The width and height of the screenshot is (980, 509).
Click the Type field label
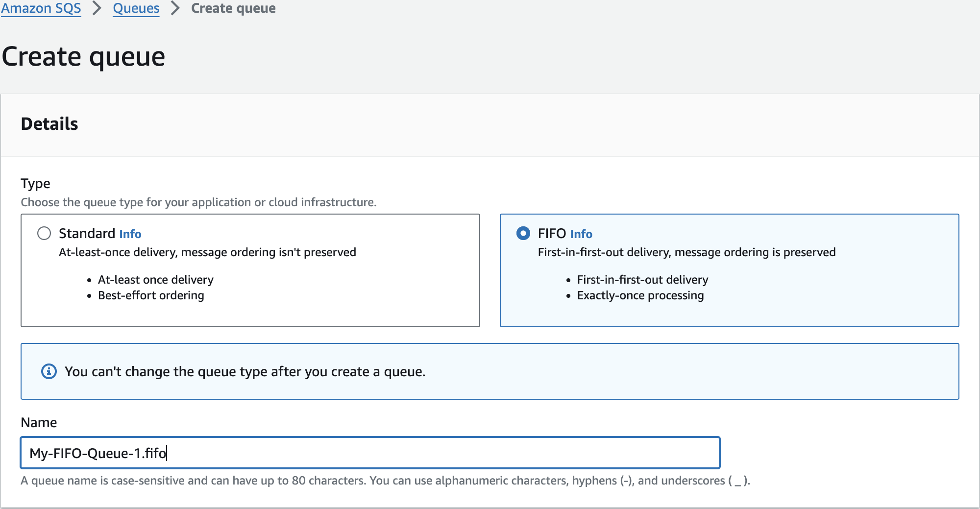tap(35, 184)
